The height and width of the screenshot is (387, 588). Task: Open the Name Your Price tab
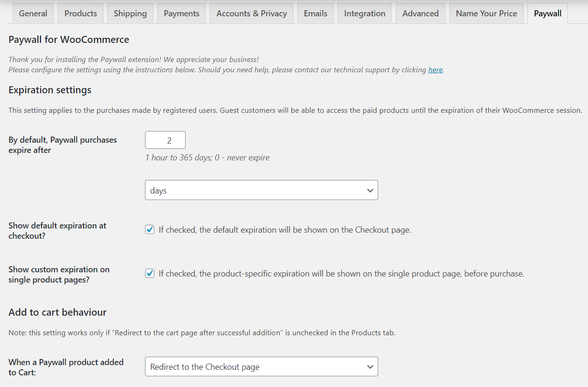point(486,13)
